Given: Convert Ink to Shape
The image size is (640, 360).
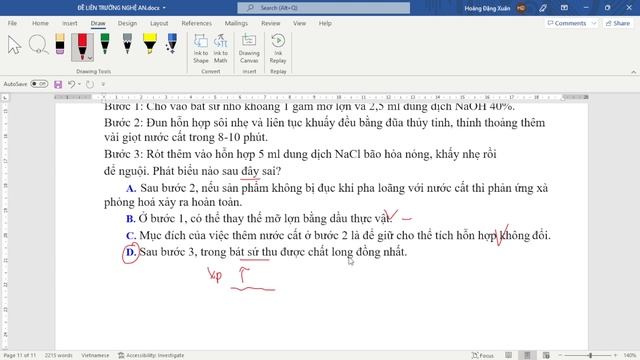Looking at the screenshot, I should tap(200, 49).
